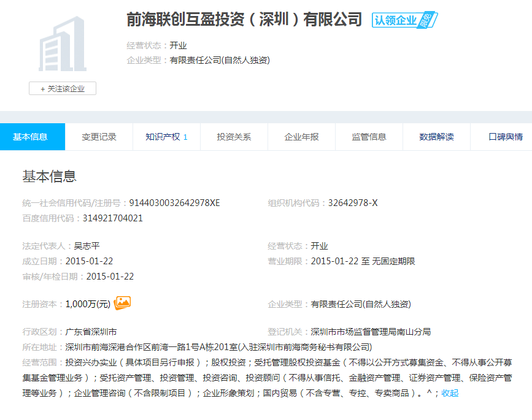532x420 pixels.
Task: Click the company name heading
Action: pyautogui.click(x=244, y=20)
